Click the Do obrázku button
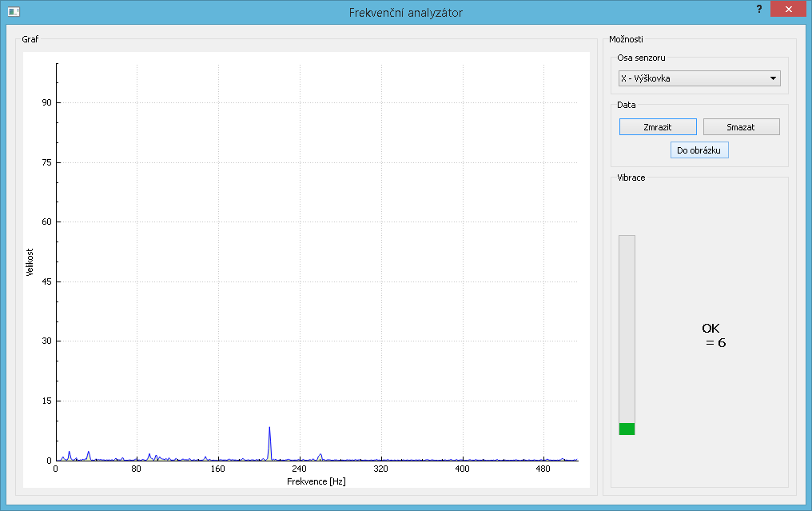812x511 pixels. pyautogui.click(x=699, y=150)
